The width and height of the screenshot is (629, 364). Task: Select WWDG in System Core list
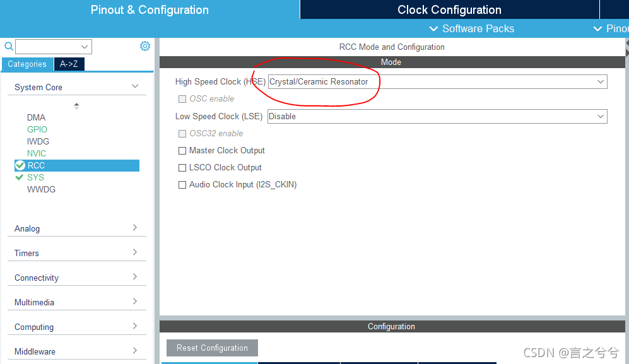pos(41,189)
